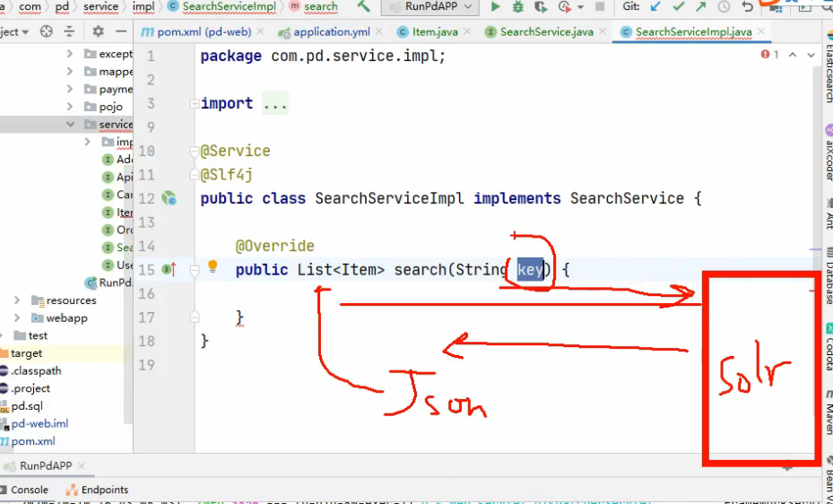833x504 pixels.
Task: Click the locate file target icon in Project panel
Action: click(47, 32)
